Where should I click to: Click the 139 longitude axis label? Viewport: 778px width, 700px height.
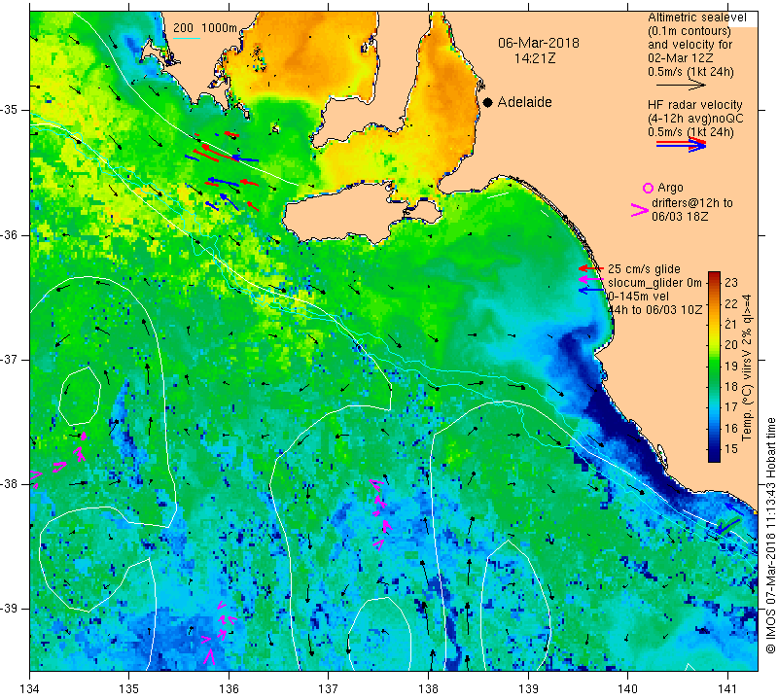(528, 688)
